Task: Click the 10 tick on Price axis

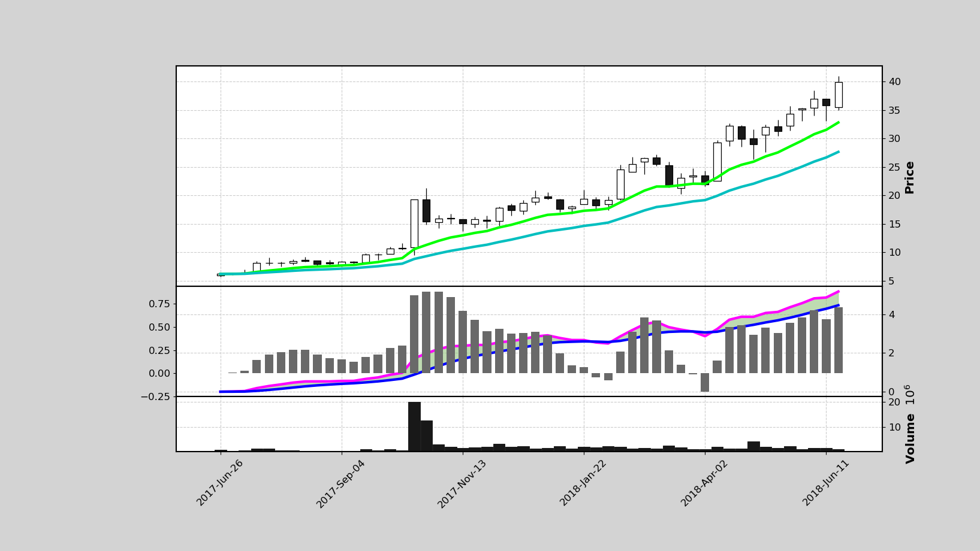Action: tap(895, 252)
